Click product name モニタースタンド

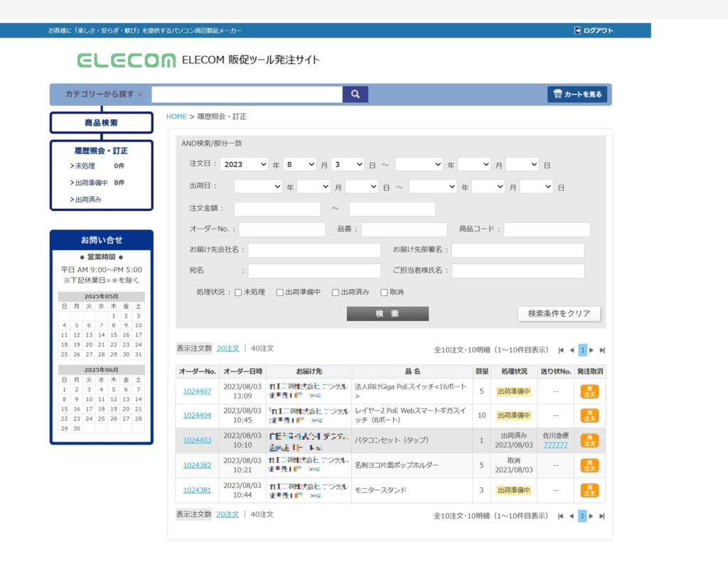[x=381, y=490]
